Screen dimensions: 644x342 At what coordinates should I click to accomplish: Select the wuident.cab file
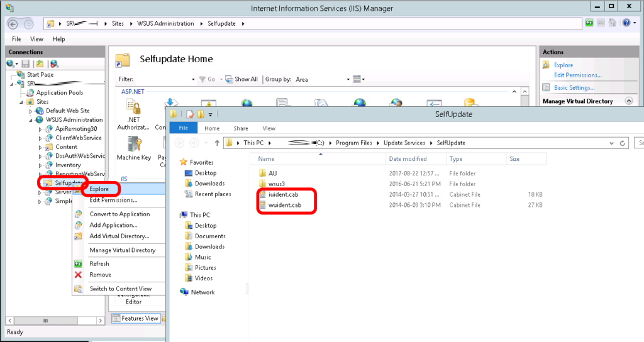click(x=285, y=205)
